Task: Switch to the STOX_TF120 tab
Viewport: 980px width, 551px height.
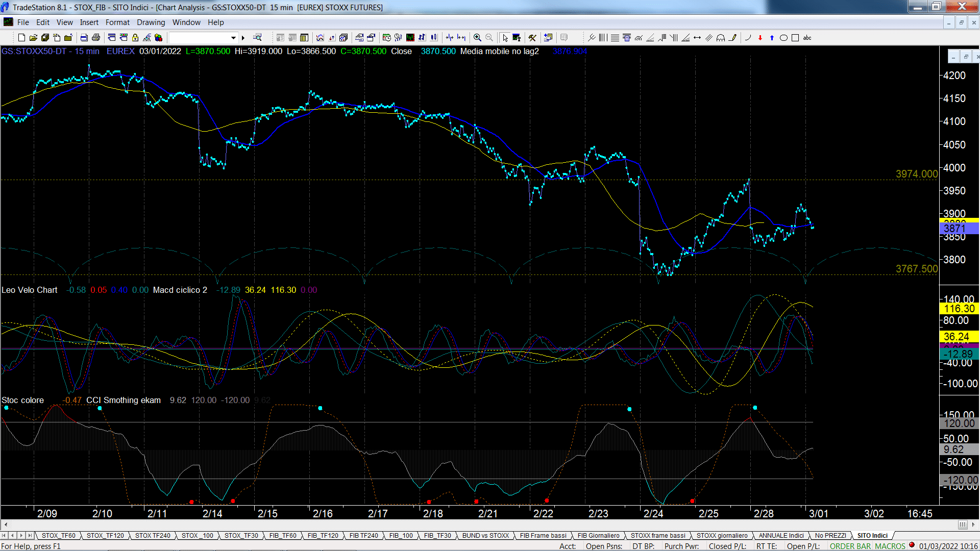Action: tap(105, 535)
